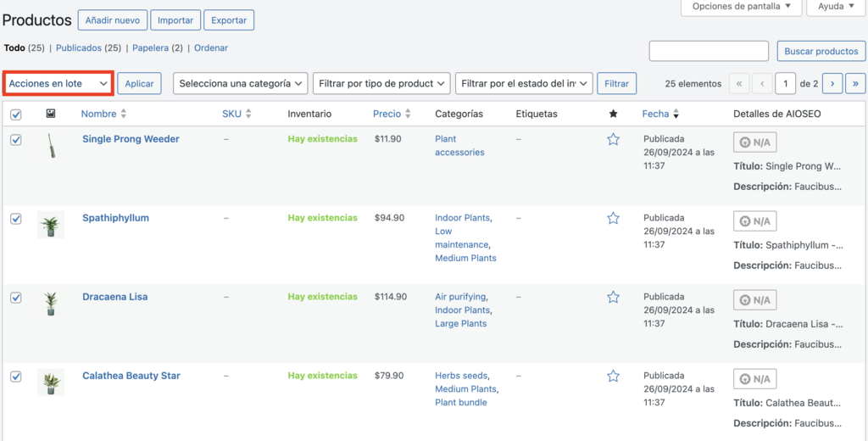Show the Publicados products view
Image resolution: width=868 pixels, height=441 pixels.
(79, 48)
